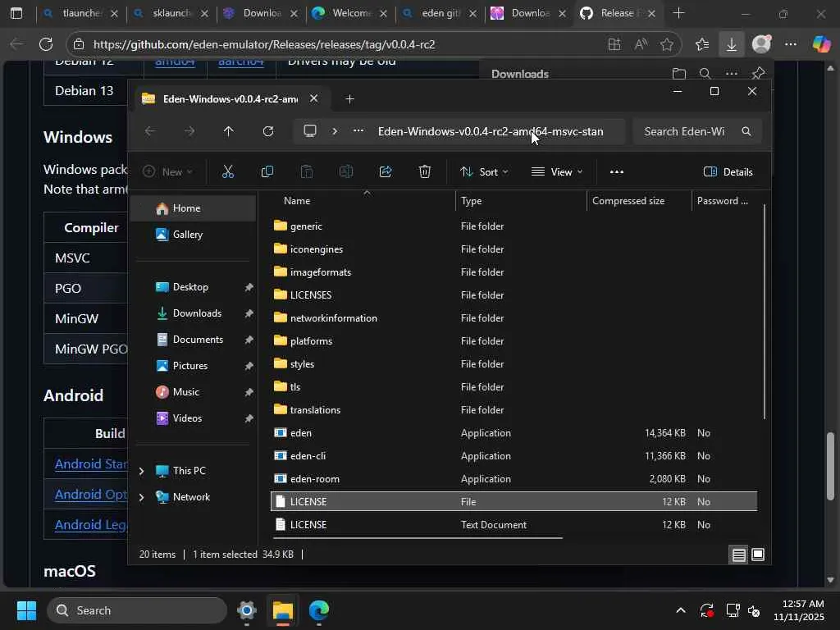Expand This PC in navigation pane
840x630 pixels.
tap(141, 471)
